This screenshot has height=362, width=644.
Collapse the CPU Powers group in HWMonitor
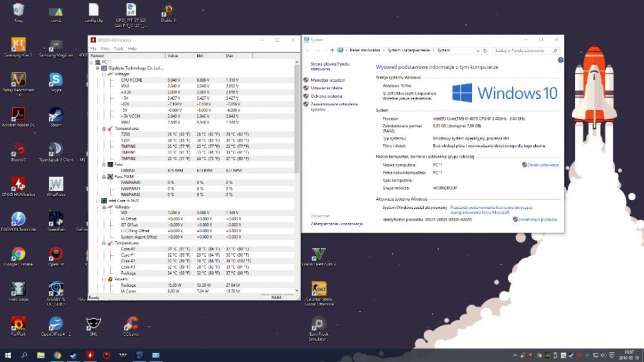pyautogui.click(x=104, y=279)
